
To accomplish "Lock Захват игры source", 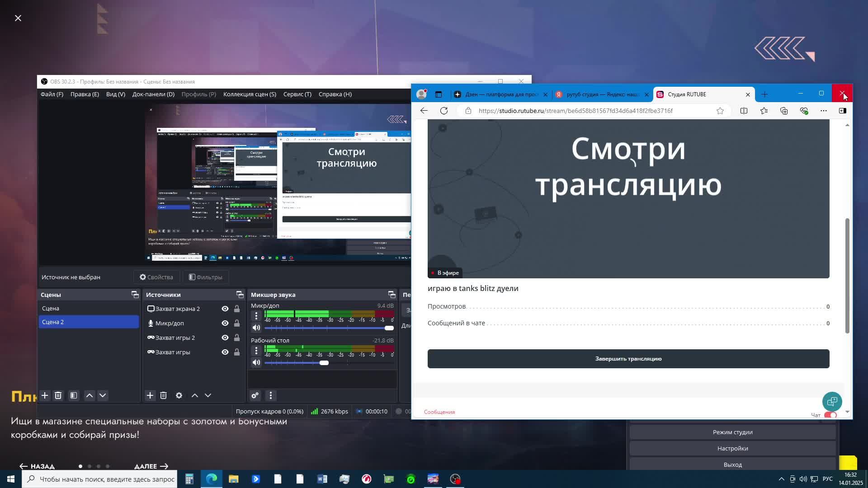I will click(x=236, y=352).
